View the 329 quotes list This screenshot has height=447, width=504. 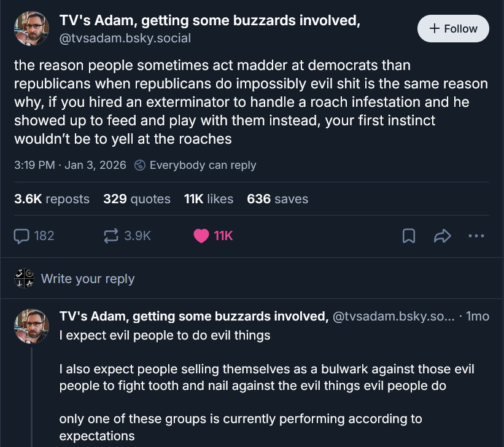(x=137, y=199)
